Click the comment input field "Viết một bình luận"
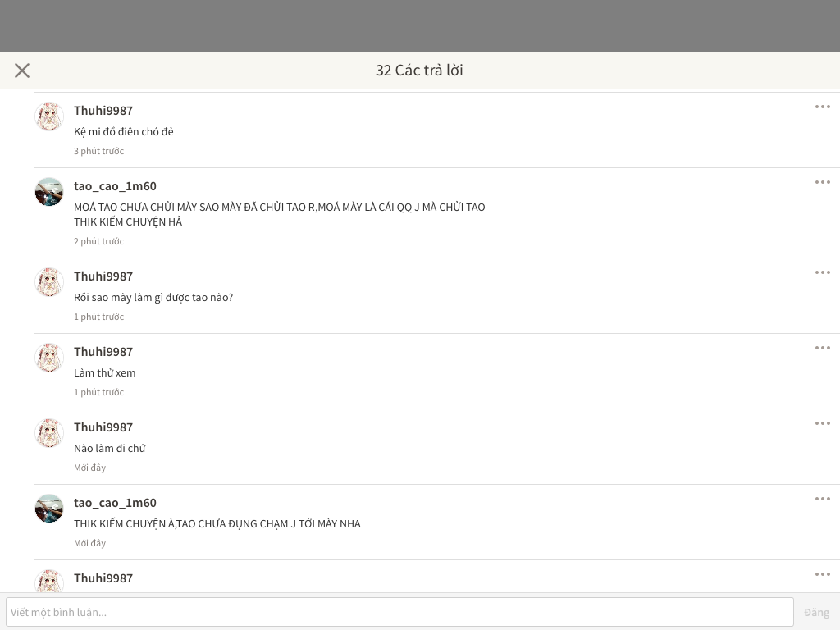The image size is (840, 630). click(399, 612)
